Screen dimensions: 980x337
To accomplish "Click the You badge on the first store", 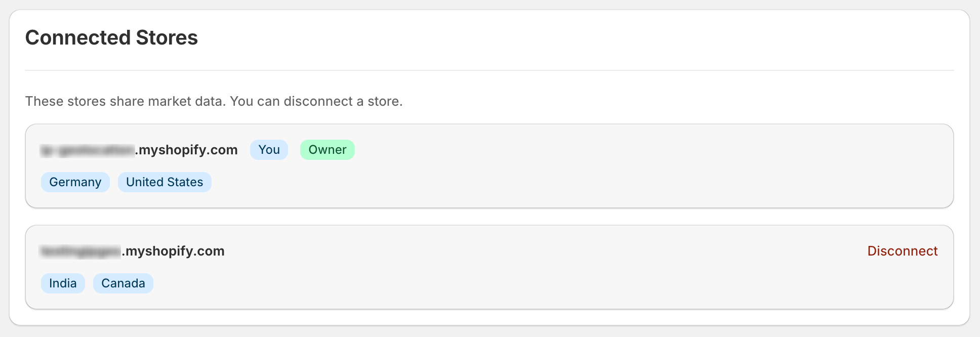I will point(269,149).
